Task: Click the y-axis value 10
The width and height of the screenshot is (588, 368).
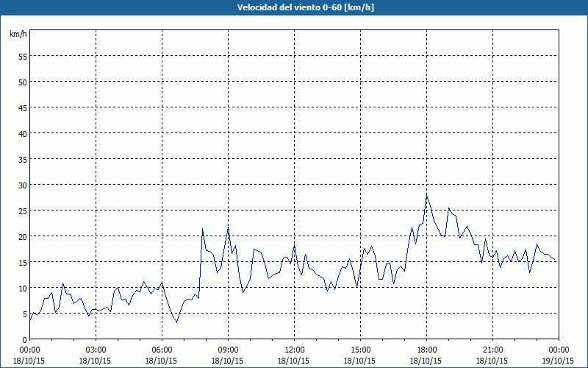Action: tap(23, 288)
